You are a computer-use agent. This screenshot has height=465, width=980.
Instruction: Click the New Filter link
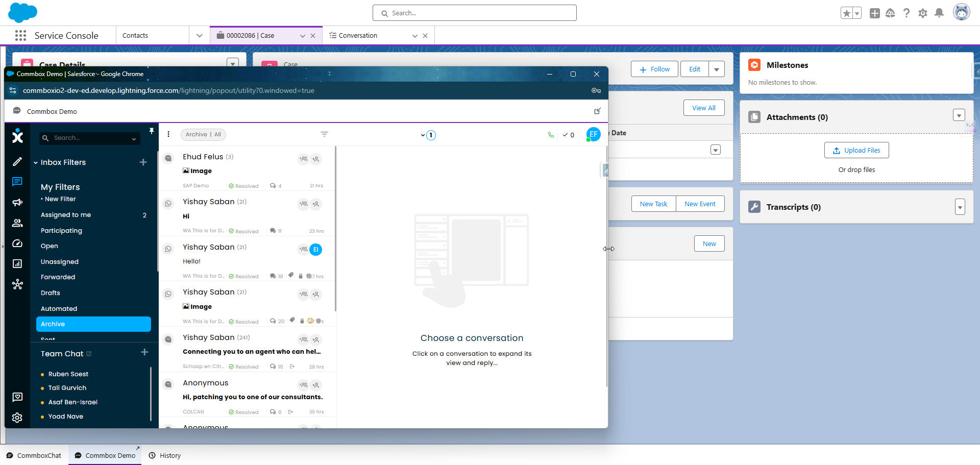pyautogui.click(x=60, y=199)
